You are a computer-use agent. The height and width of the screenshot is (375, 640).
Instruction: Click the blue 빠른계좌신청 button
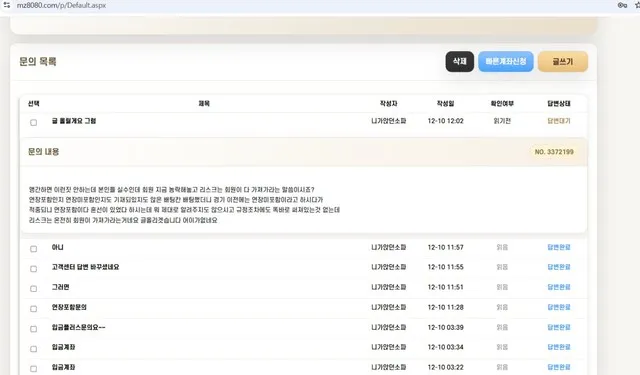(x=506, y=61)
